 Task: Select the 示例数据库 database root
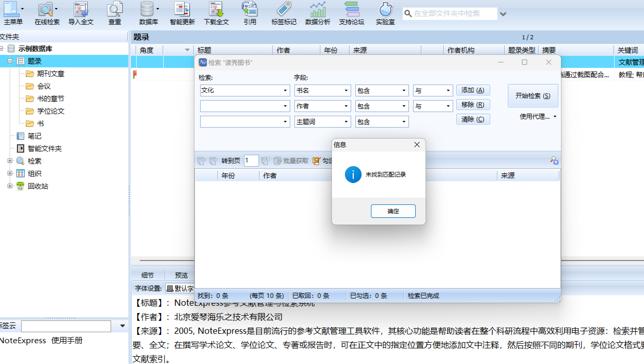pyautogui.click(x=35, y=49)
